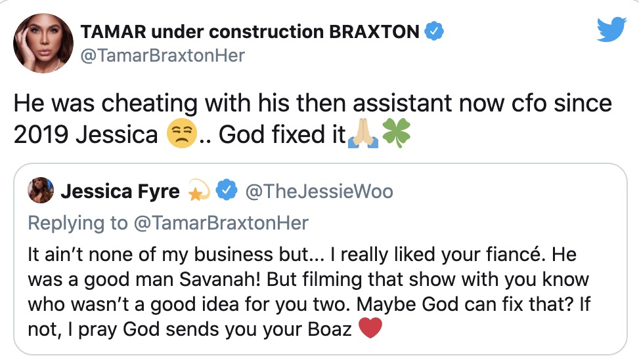Click the @TamarBraxtonHer handle under the display name
Viewport: 639px width, 364px height.
[162, 56]
